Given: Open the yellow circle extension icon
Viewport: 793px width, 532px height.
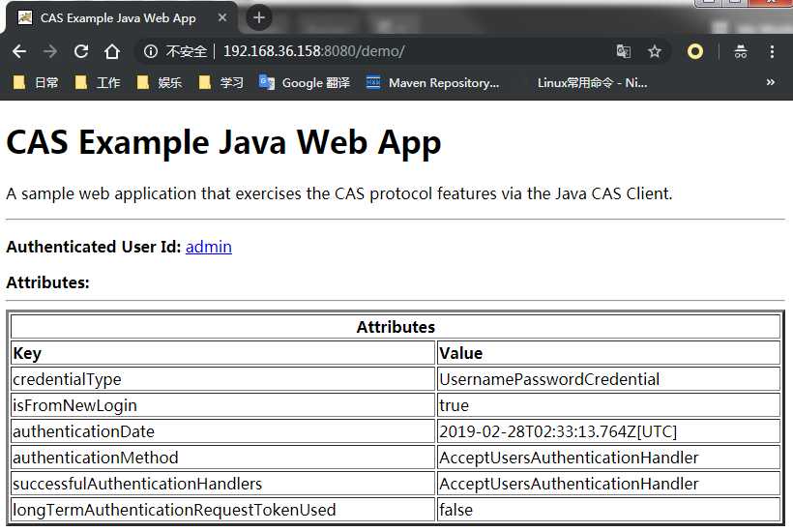Looking at the screenshot, I should [x=694, y=51].
